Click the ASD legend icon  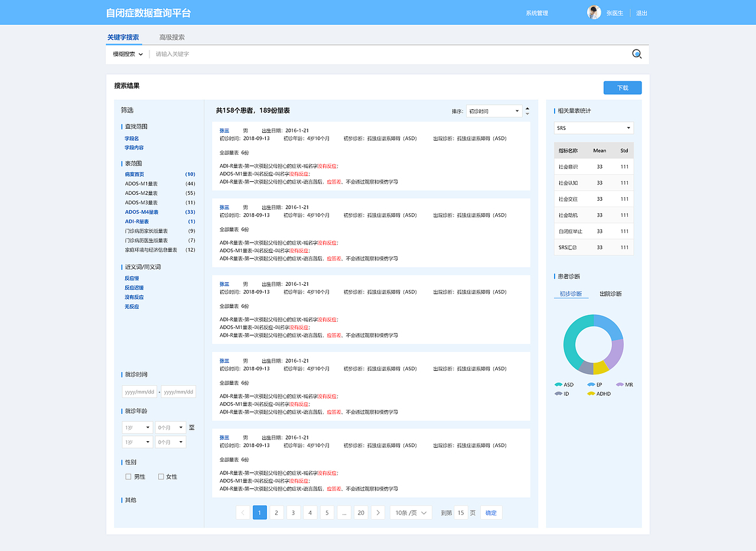click(558, 384)
